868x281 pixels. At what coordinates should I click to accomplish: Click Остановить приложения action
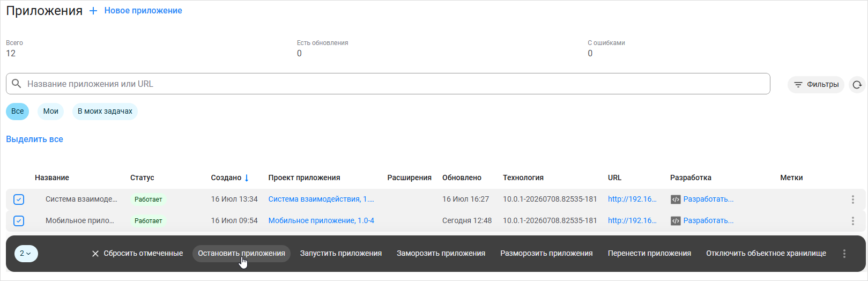[x=241, y=254]
